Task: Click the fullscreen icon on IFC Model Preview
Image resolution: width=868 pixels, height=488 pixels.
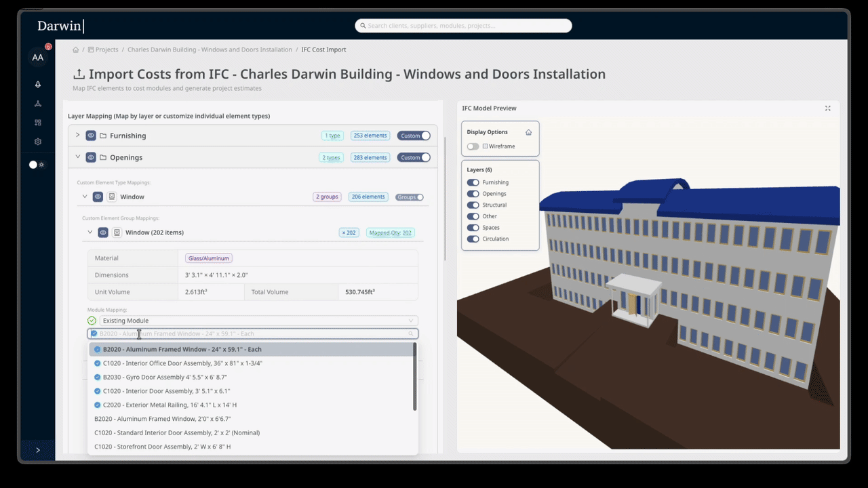Action: coord(827,108)
